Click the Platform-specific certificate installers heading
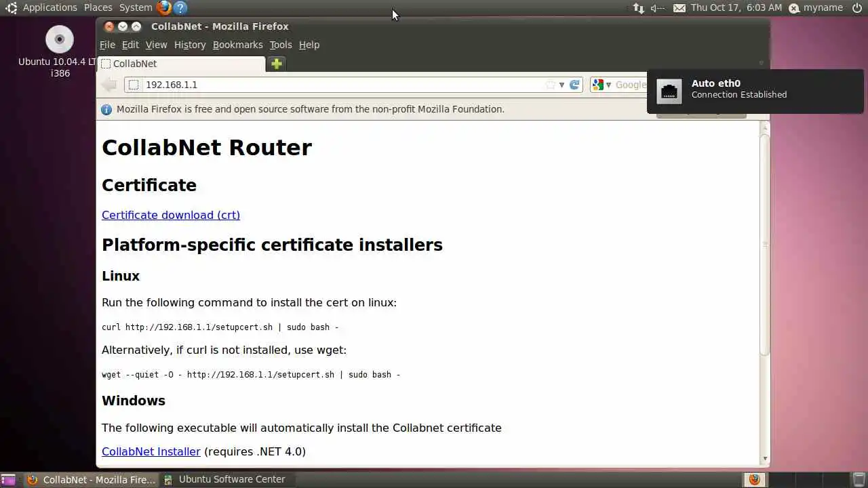Image resolution: width=868 pixels, height=488 pixels. pos(272,245)
